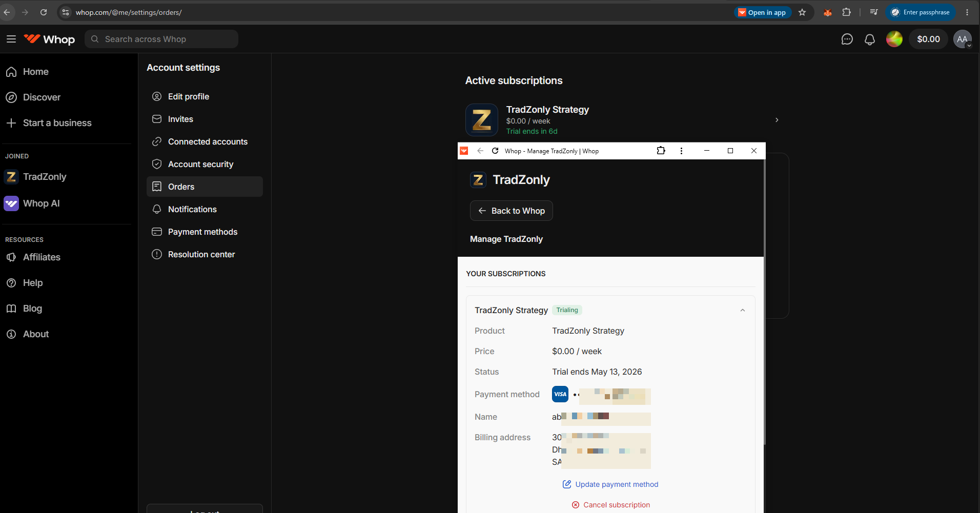
Task: Reload the whop.com page
Action: pyautogui.click(x=44, y=12)
